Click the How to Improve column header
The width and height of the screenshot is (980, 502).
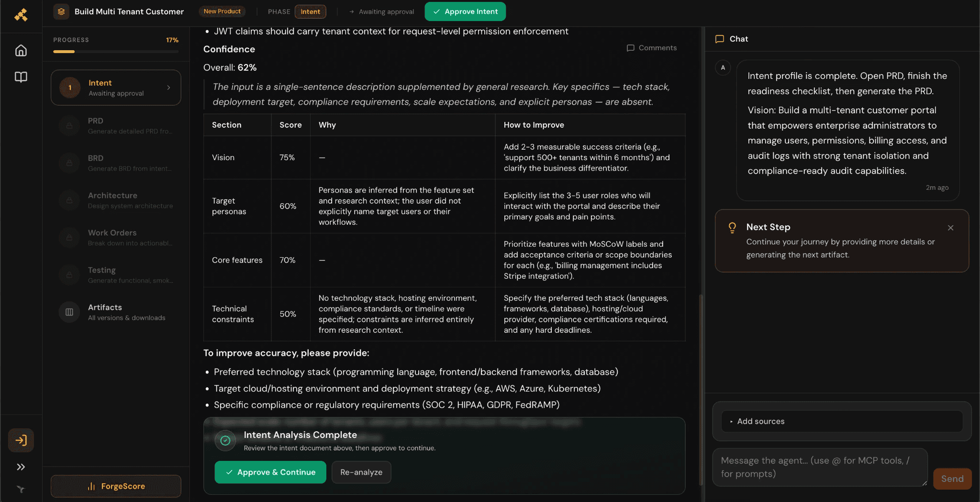tap(534, 125)
